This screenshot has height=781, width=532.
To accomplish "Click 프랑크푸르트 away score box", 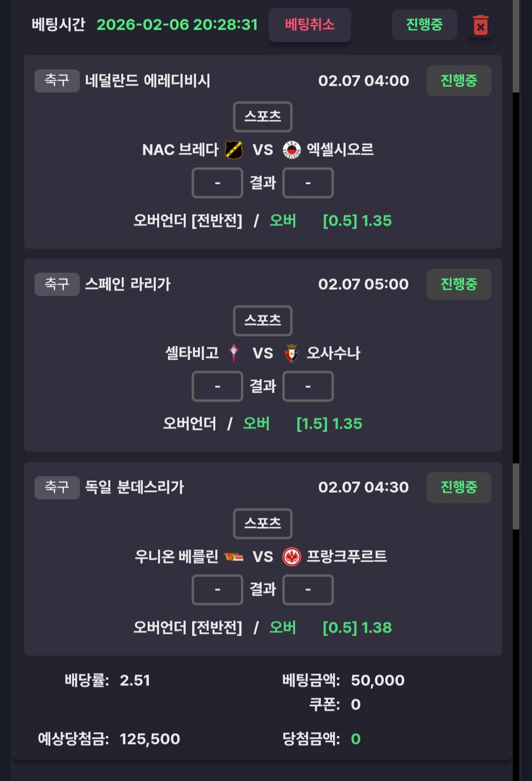I will pos(308,589).
